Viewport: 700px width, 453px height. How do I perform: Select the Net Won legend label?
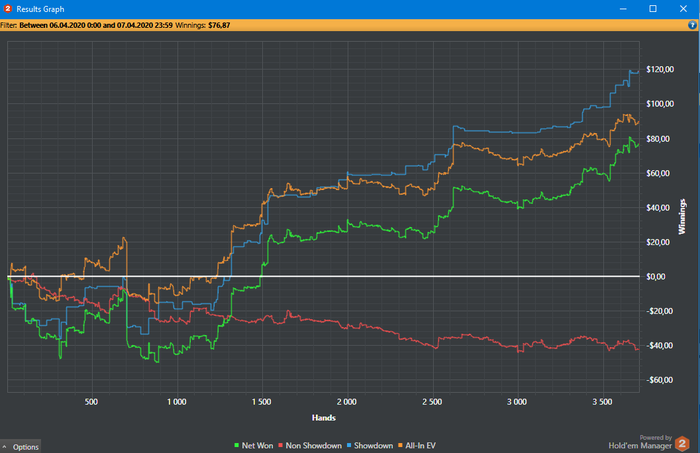[257, 445]
